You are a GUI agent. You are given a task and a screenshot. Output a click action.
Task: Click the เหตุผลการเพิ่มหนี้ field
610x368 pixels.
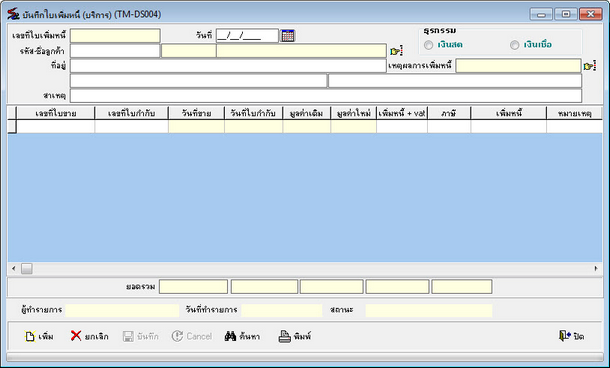click(x=518, y=66)
